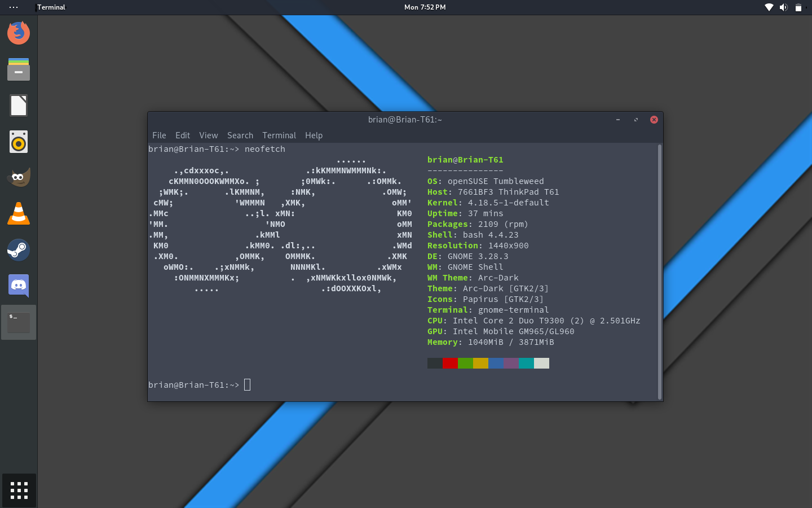Click the terminal vertical scrollbar
Viewport: 812px width, 508px height.
coord(659,272)
